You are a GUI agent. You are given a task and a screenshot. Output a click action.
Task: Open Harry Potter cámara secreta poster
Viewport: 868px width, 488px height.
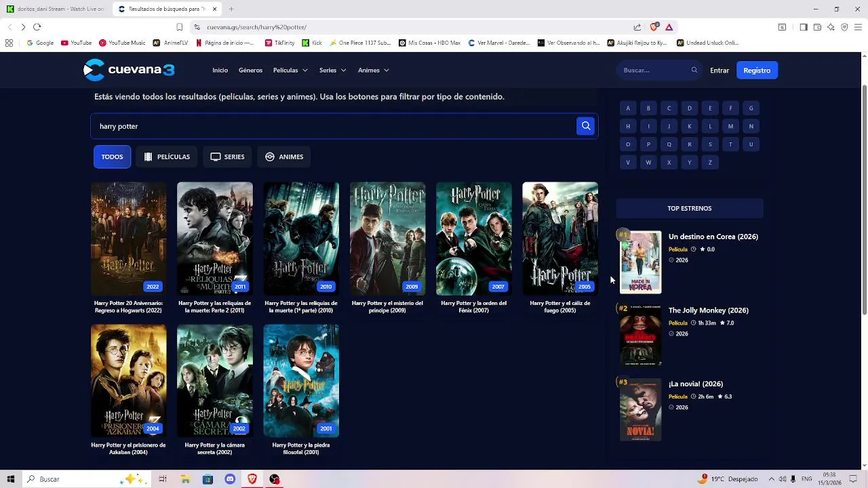pyautogui.click(x=214, y=380)
